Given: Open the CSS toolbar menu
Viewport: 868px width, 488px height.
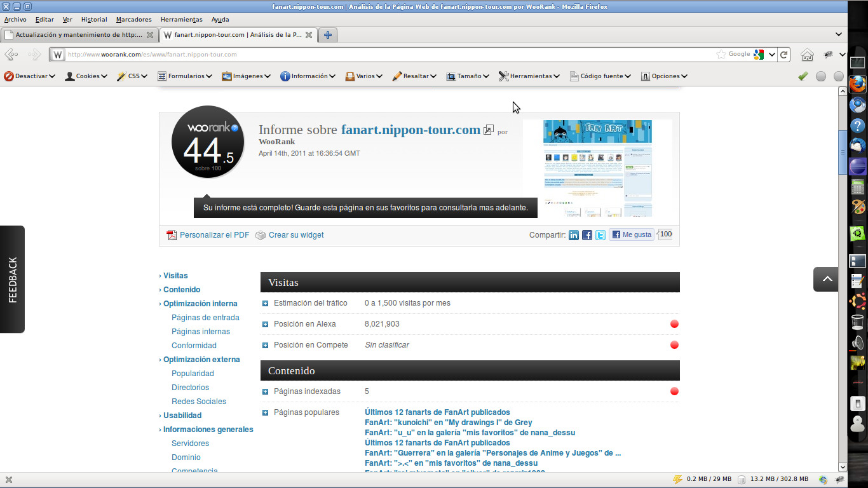Looking at the screenshot, I should [132, 76].
